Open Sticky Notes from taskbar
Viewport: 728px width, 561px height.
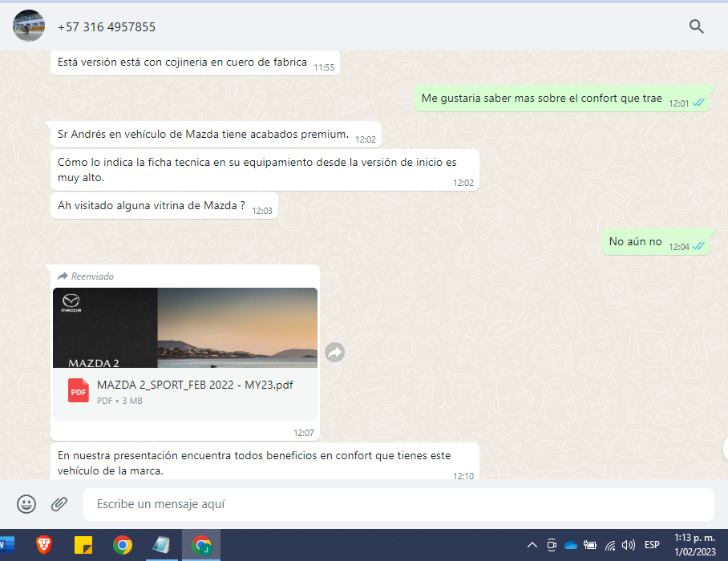83,545
